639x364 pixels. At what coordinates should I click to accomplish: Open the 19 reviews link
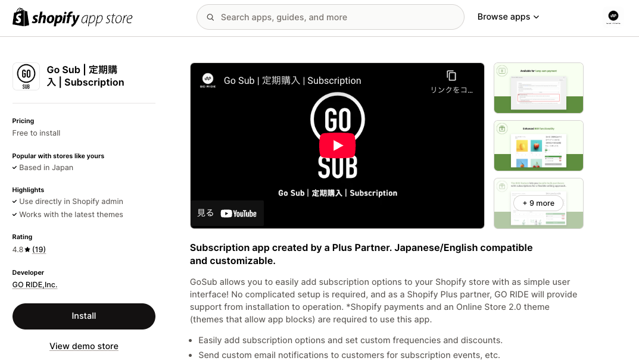[x=39, y=250]
